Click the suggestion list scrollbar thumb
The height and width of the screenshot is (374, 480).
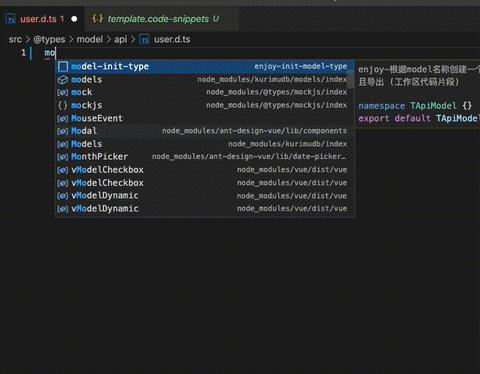click(x=350, y=79)
